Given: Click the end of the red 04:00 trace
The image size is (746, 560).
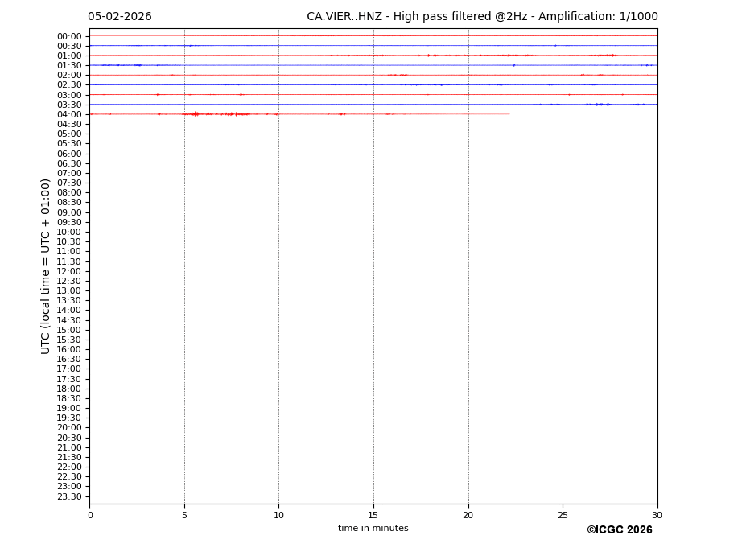Looking at the screenshot, I should pos(509,114).
